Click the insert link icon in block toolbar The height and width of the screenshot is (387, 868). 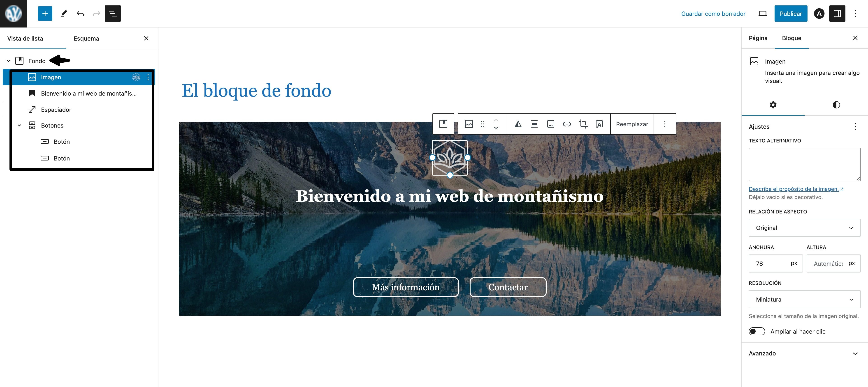point(567,124)
